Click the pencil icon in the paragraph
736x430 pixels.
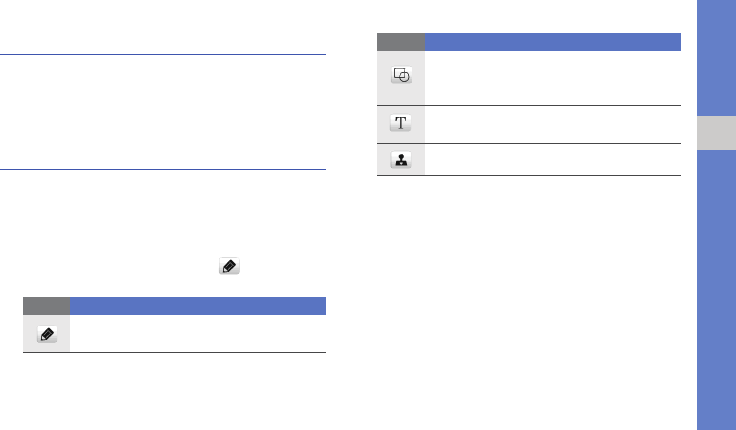pos(229,266)
